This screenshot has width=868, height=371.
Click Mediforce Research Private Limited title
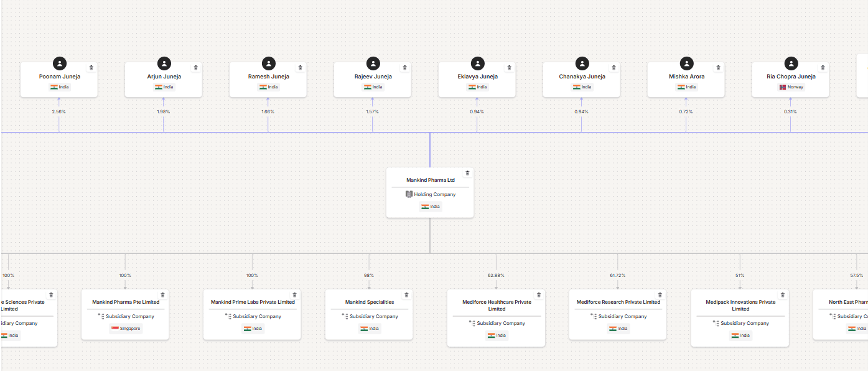618,302
